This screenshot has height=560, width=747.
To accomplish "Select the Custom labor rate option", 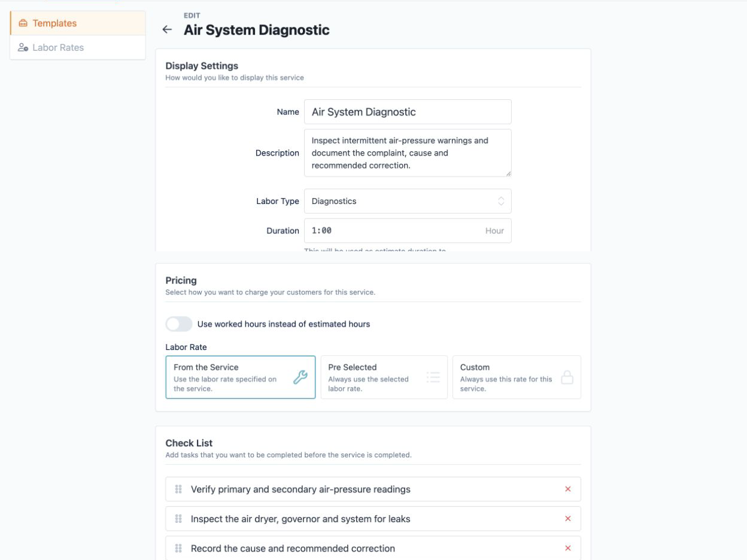I will 517,377.
